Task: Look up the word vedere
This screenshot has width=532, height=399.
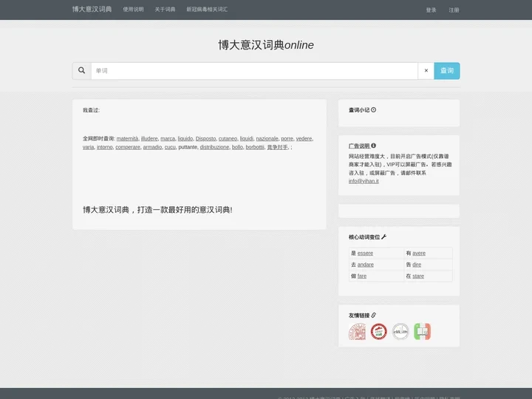Action: click(x=304, y=138)
